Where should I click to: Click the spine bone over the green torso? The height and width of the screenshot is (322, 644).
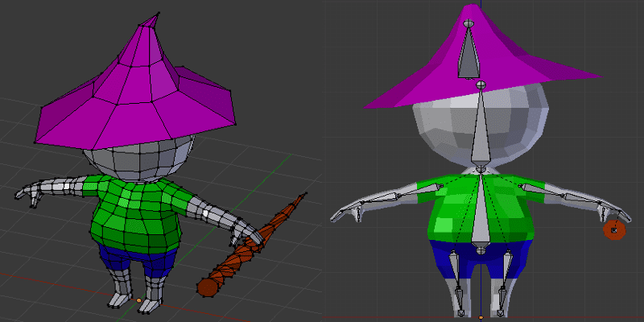pos(481,209)
